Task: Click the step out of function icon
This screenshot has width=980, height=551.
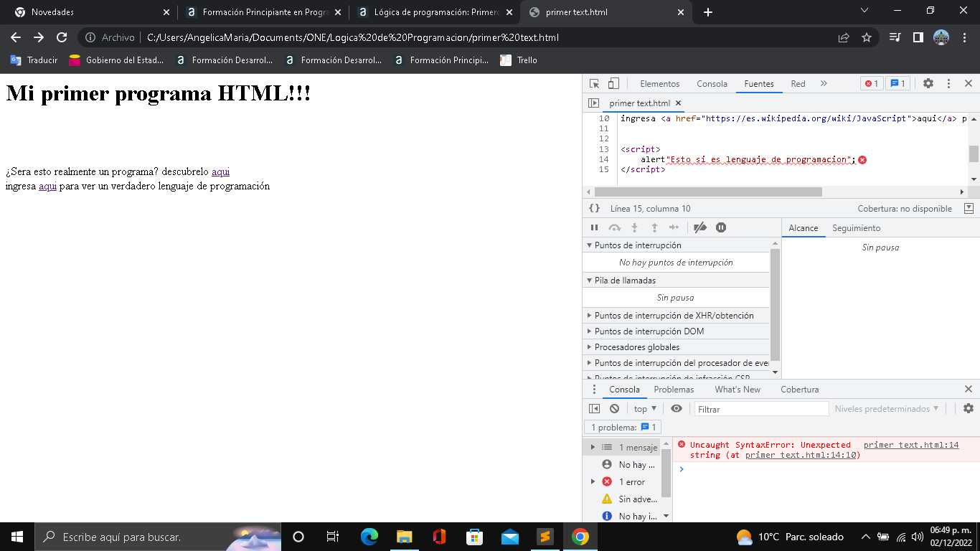Action: pos(654,228)
